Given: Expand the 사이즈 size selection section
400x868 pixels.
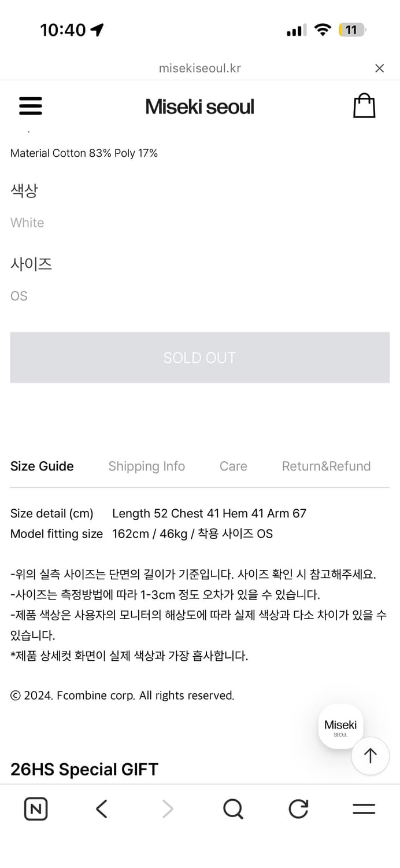Looking at the screenshot, I should click(x=32, y=264).
